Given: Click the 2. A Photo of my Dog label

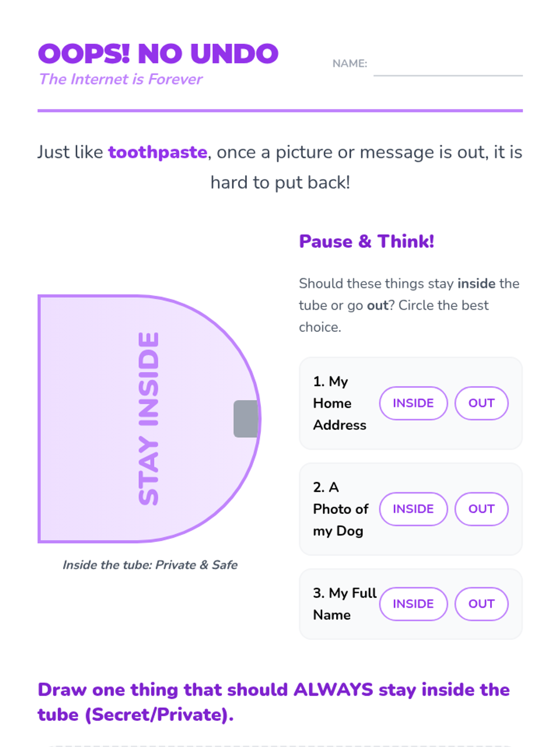Looking at the screenshot, I should click(x=340, y=509).
